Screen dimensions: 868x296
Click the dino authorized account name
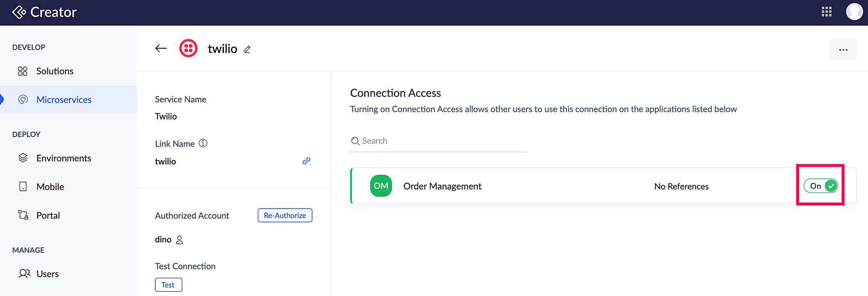pos(163,239)
